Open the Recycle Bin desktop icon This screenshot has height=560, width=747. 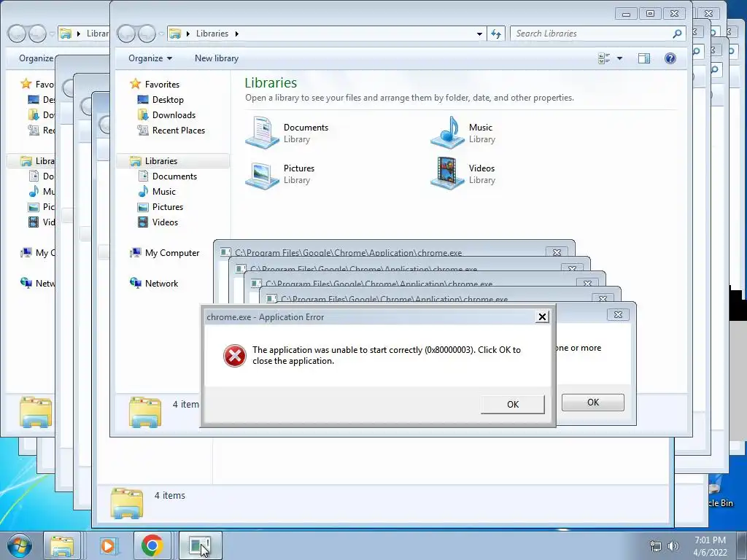point(719,493)
